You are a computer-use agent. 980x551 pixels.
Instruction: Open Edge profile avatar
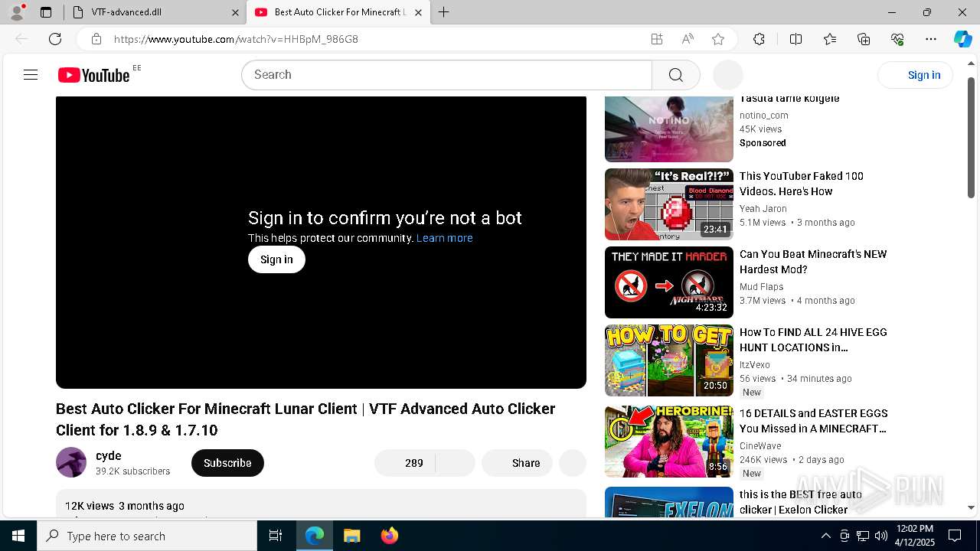point(17,12)
